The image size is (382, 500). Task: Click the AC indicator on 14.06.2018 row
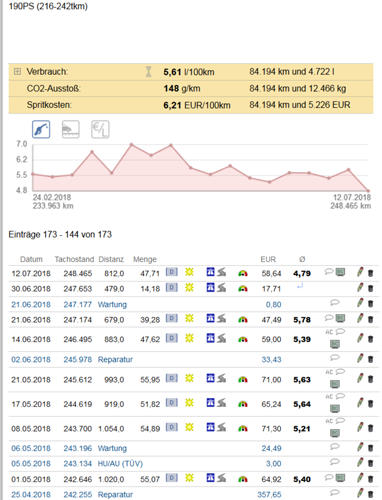pyautogui.click(x=329, y=332)
